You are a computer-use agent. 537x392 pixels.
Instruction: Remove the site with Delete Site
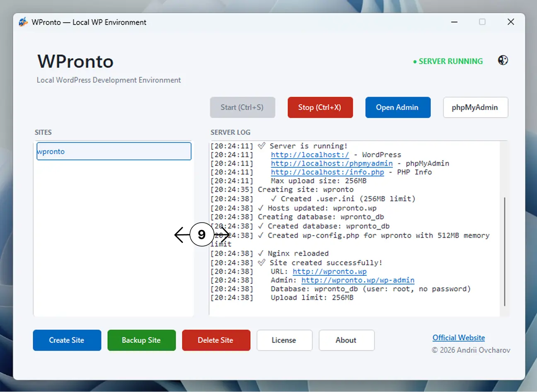coord(216,340)
